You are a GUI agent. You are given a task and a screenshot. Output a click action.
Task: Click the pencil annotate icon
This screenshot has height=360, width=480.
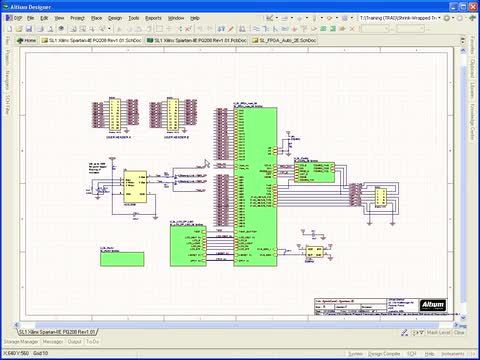(x=230, y=29)
